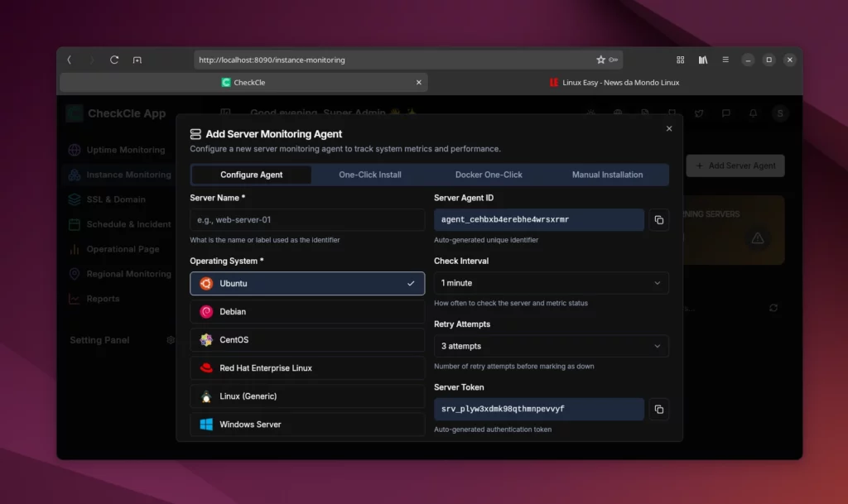The width and height of the screenshot is (848, 504).
Task: Click the browser back arrow
Action: point(70,60)
